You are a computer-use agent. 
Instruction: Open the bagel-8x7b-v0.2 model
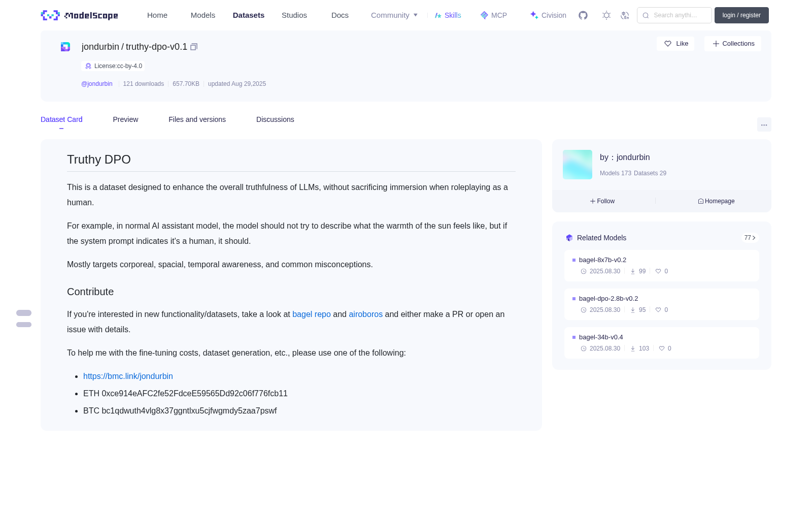click(603, 260)
